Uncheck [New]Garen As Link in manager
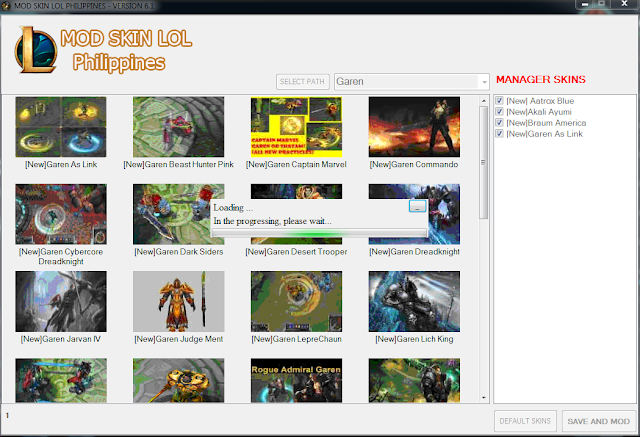Image resolution: width=640 pixels, height=437 pixels. pyautogui.click(x=499, y=134)
